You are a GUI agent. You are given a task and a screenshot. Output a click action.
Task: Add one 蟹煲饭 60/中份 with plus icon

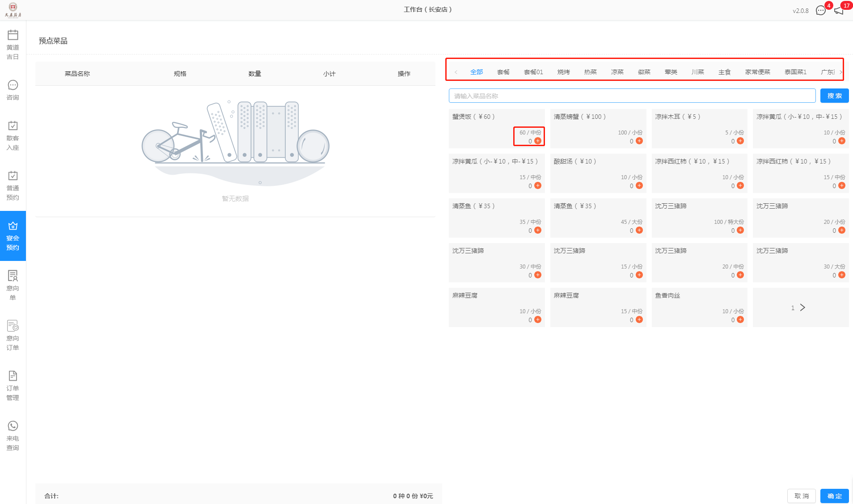click(x=538, y=141)
